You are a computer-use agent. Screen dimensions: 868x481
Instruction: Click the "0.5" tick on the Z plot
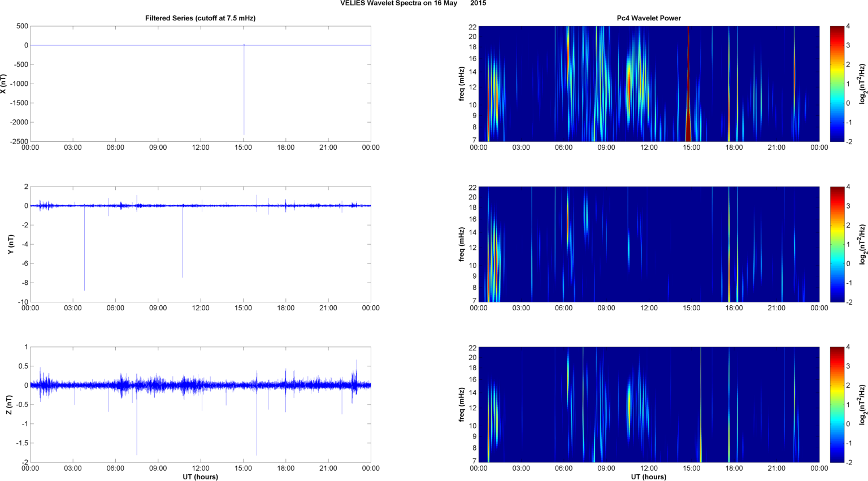(x=23, y=366)
